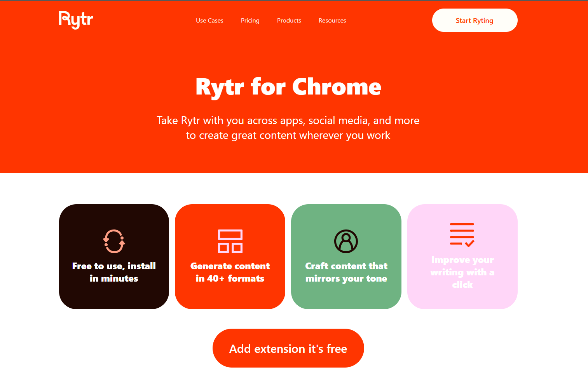Select the 'Free to use, install in minutes' card
Screen dimensions: 588x373
pyautogui.click(x=114, y=257)
